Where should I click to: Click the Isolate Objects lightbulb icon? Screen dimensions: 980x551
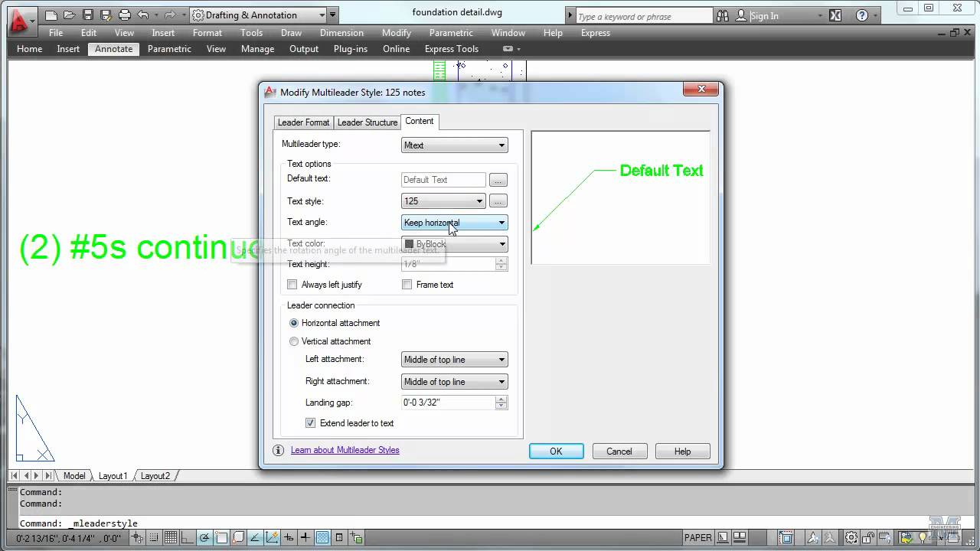[x=923, y=537]
